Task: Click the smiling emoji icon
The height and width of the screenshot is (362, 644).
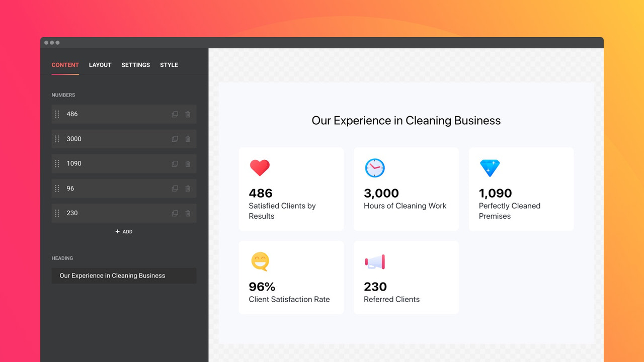Action: (260, 261)
